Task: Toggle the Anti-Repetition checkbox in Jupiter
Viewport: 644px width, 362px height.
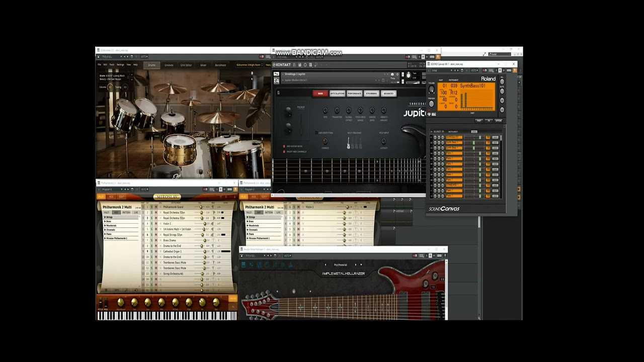Action: click(x=316, y=133)
